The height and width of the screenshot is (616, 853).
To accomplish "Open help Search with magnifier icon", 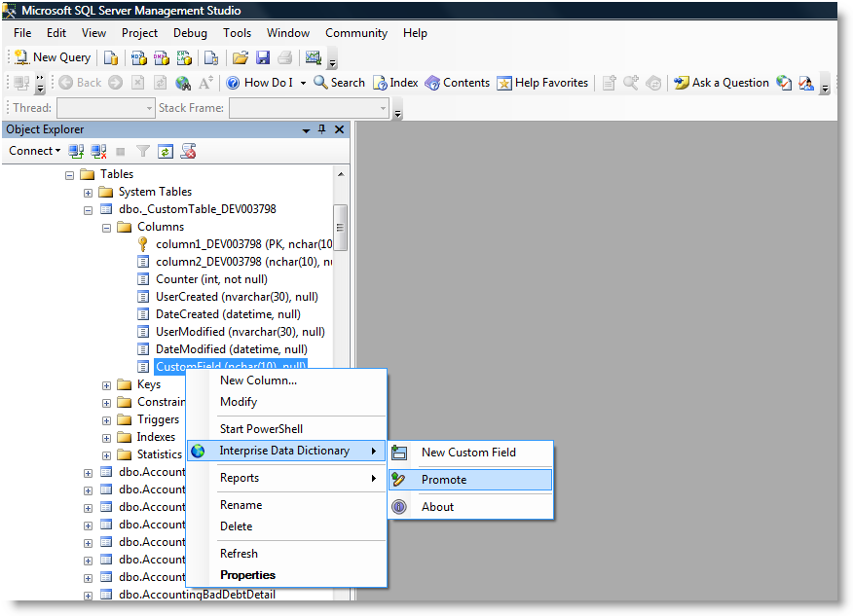I will point(339,83).
